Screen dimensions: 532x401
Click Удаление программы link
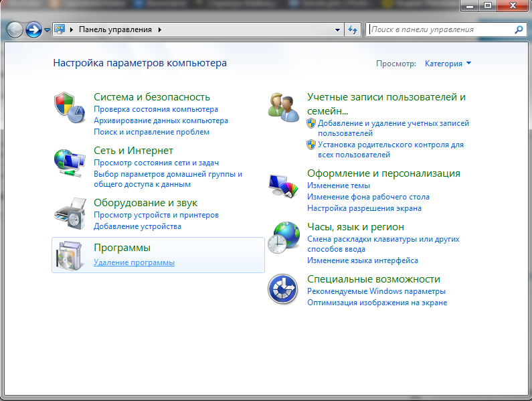pos(134,262)
